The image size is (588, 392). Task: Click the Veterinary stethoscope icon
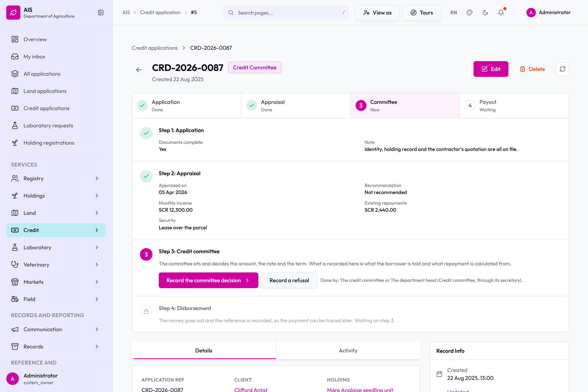pyautogui.click(x=15, y=265)
